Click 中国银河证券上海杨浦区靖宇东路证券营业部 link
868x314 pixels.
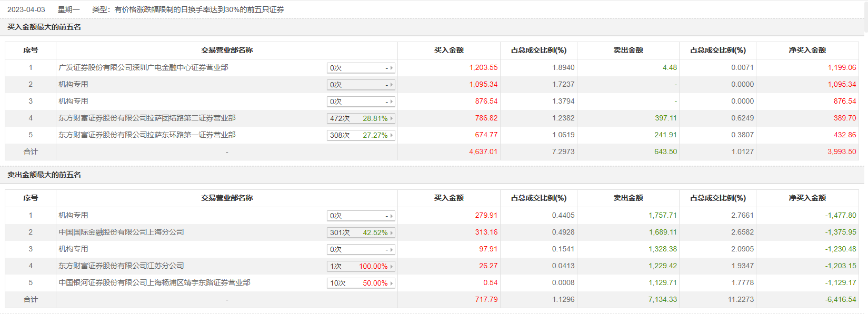pyautogui.click(x=154, y=282)
